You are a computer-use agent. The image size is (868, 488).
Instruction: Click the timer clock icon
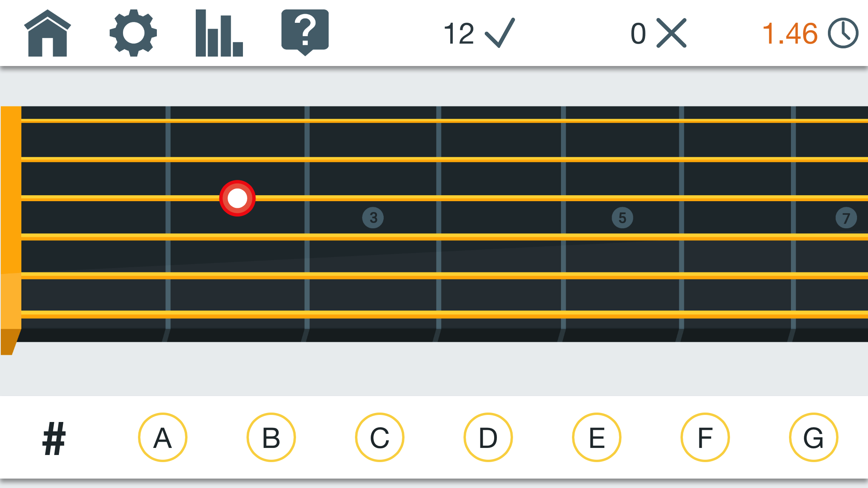click(843, 33)
